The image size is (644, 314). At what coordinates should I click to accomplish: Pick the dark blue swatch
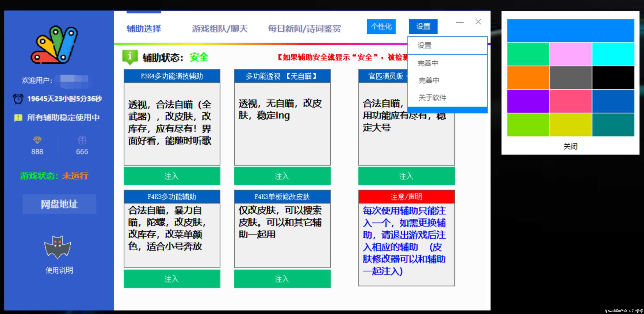(x=613, y=101)
